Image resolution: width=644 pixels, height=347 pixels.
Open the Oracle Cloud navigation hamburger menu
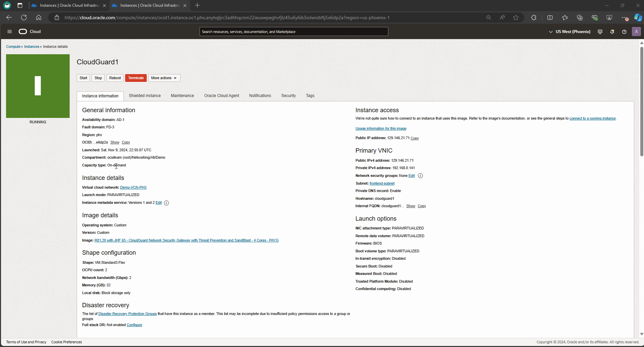click(x=9, y=32)
